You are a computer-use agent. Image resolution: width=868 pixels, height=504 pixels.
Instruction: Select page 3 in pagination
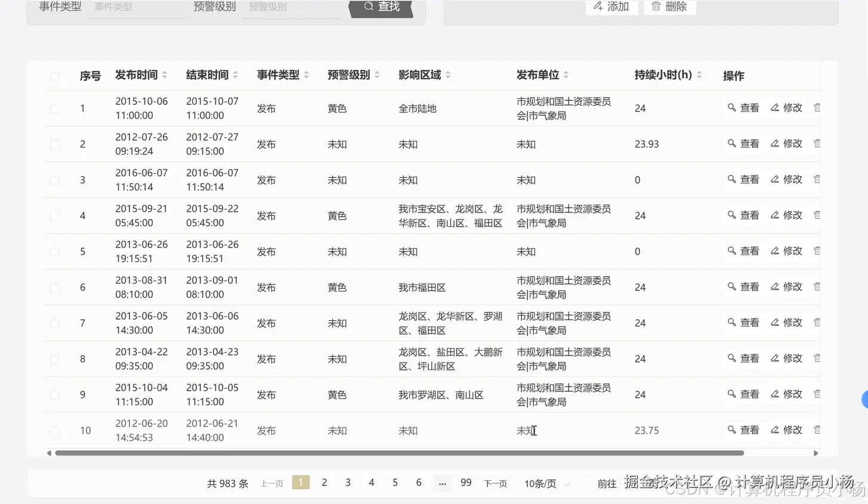point(348,483)
